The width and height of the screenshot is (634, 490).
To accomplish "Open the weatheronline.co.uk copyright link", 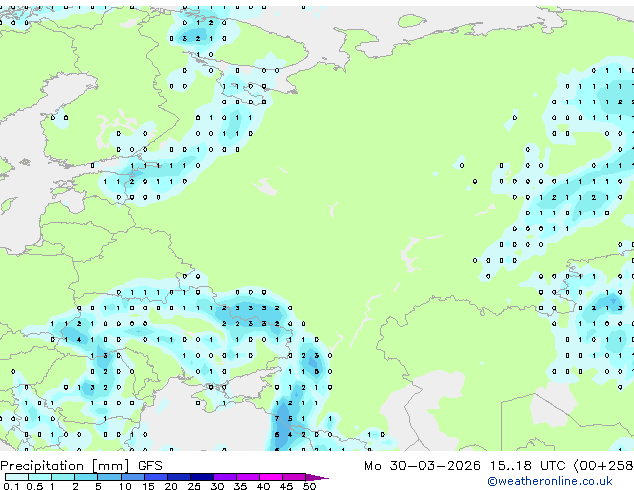I will point(549,481).
